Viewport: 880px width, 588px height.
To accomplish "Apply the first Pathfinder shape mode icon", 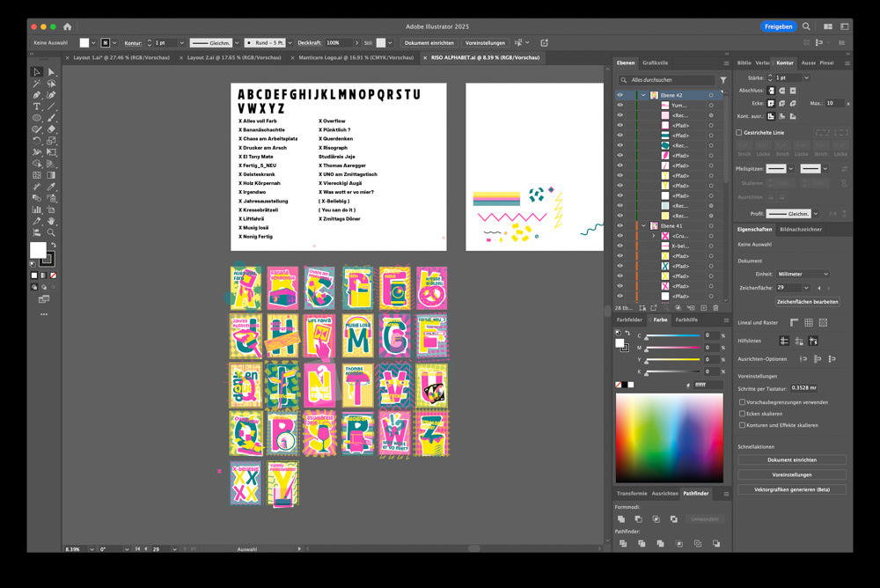I will [622, 519].
